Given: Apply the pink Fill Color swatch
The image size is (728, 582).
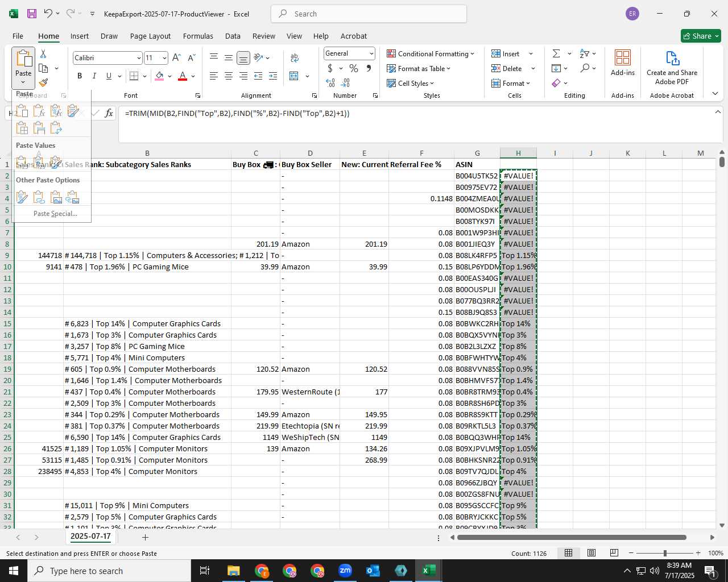Looking at the screenshot, I should [159, 76].
